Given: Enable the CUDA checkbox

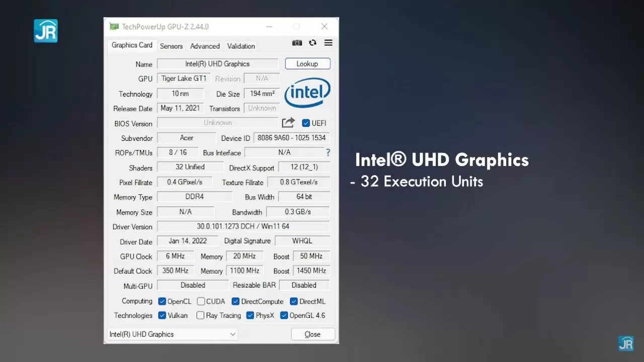Looking at the screenshot, I should pos(201,302).
